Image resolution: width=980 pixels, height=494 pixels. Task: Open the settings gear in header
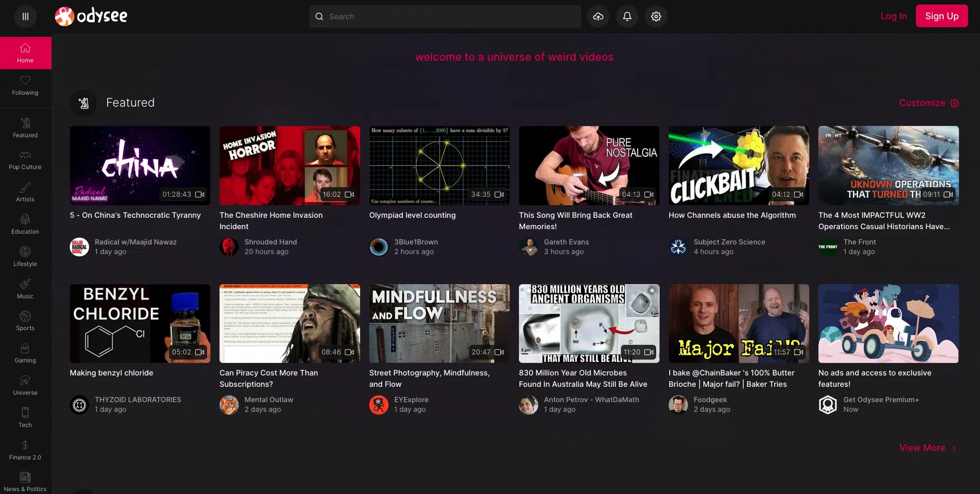pyautogui.click(x=656, y=16)
